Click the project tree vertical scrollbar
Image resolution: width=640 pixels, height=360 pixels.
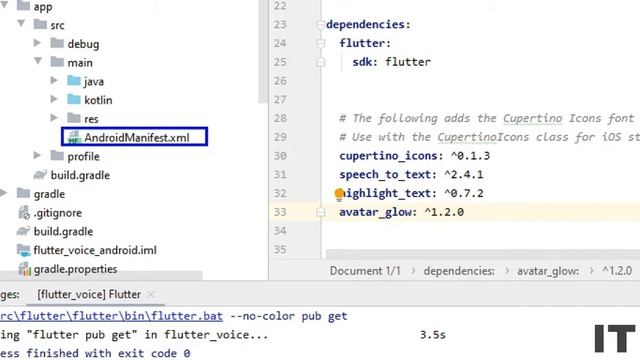(x=263, y=51)
